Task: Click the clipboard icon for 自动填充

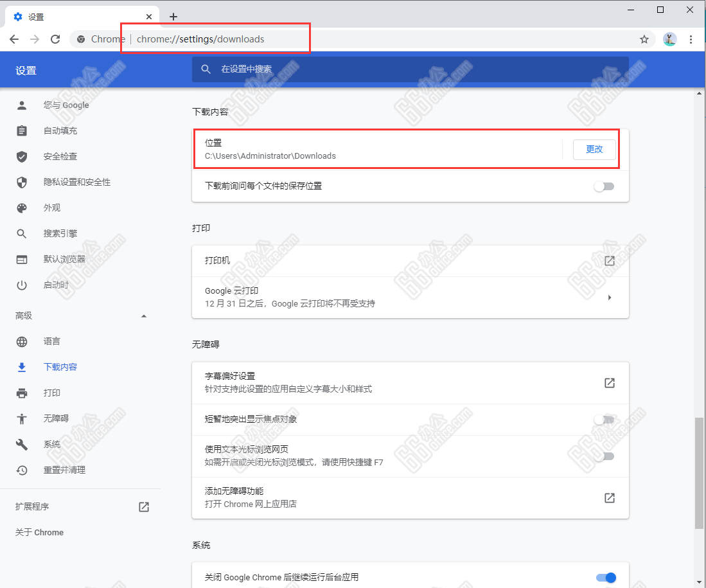Action: coord(22,130)
